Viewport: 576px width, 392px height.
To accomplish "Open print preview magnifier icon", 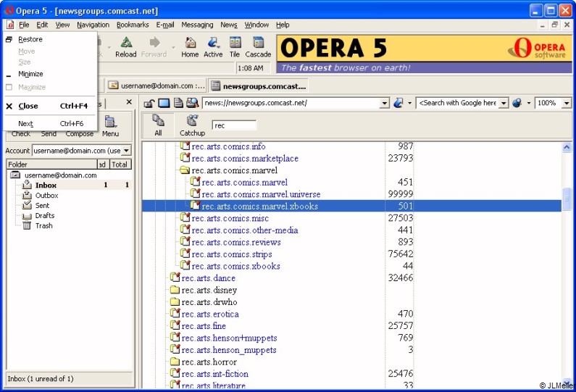I will coord(192,103).
